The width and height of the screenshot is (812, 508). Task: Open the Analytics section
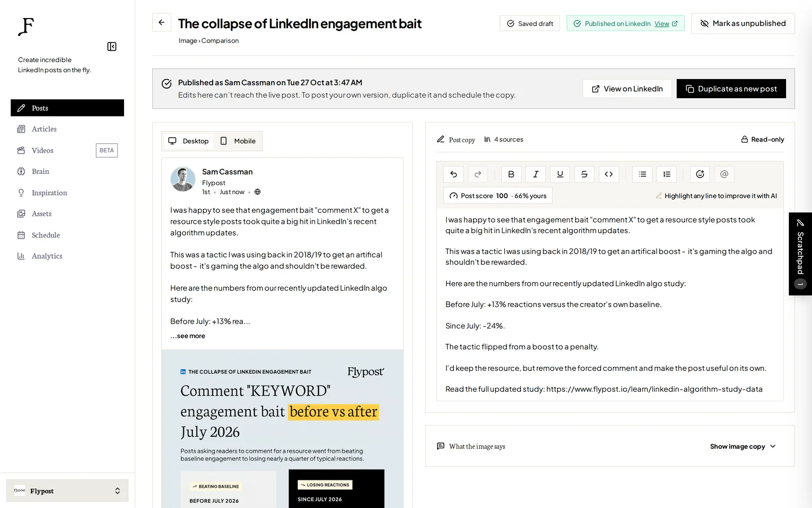(67, 256)
